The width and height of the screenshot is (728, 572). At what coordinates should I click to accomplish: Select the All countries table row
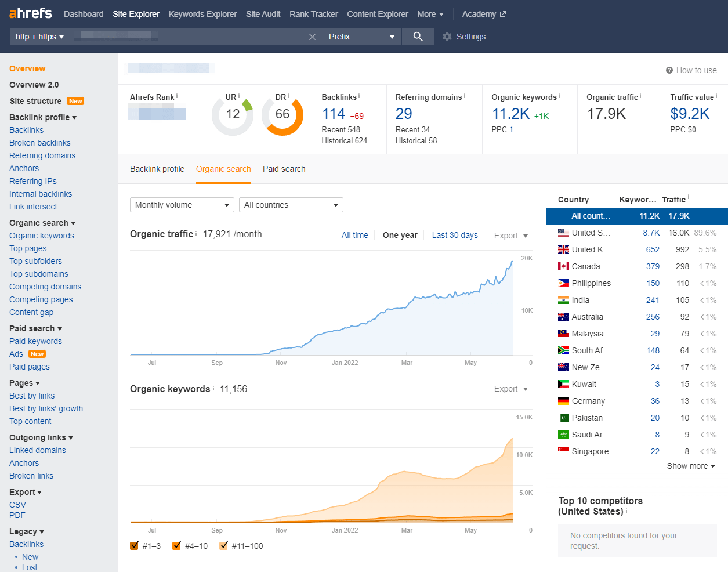pos(637,216)
